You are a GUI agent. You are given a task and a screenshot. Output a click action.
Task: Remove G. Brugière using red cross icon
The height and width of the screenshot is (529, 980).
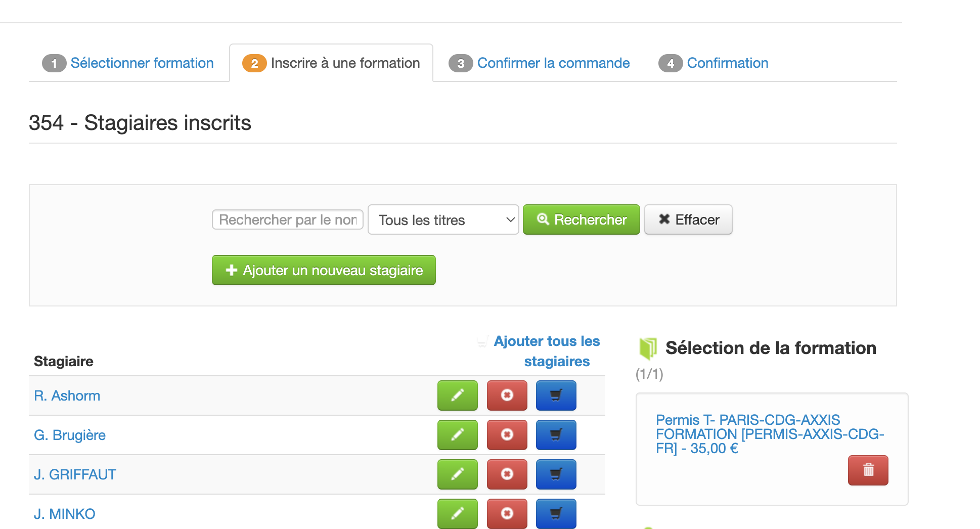coord(507,434)
